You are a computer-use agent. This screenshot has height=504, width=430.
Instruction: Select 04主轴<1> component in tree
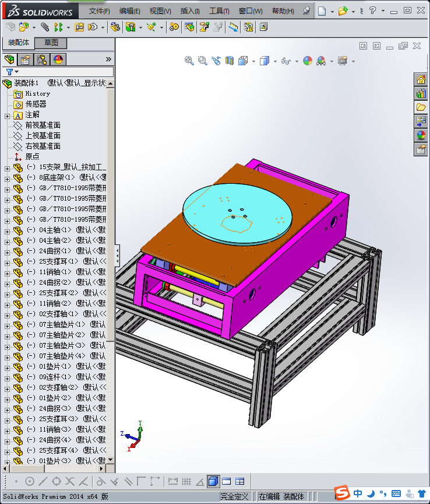[x=55, y=230]
